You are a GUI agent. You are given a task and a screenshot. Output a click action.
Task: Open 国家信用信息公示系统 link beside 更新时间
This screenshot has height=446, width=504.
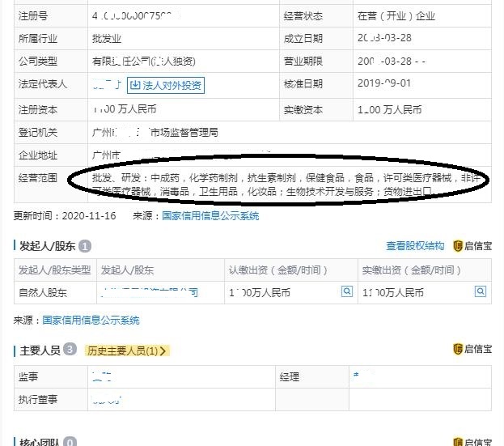(x=210, y=216)
